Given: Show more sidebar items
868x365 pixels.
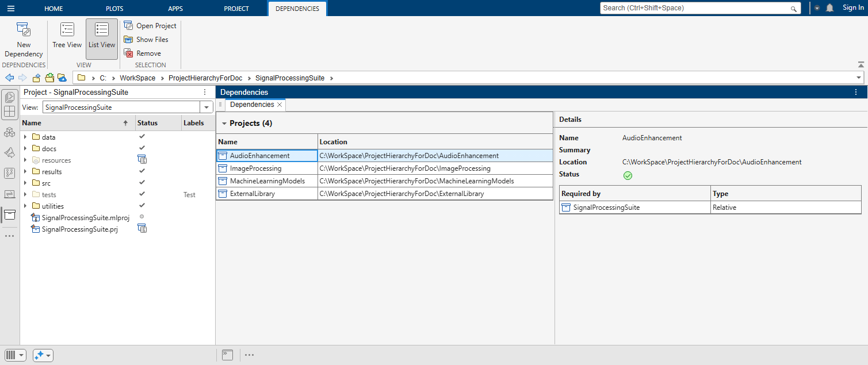Looking at the screenshot, I should [x=10, y=236].
